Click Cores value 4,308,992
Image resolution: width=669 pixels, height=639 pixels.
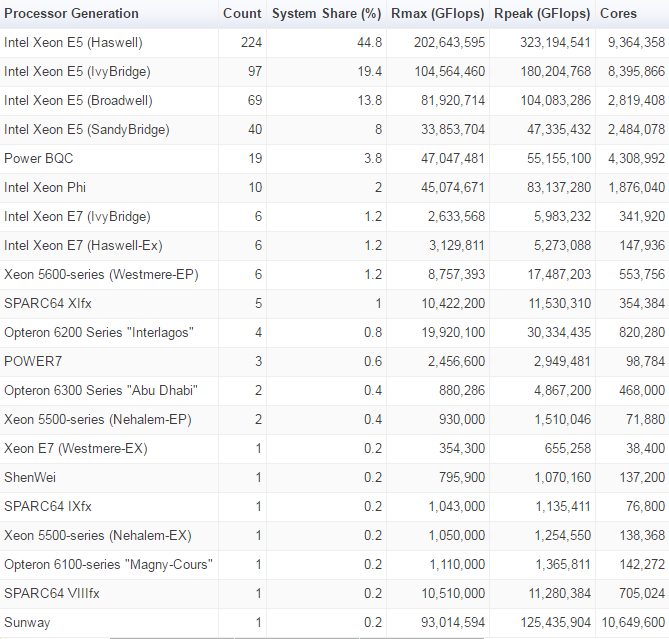[636, 159]
